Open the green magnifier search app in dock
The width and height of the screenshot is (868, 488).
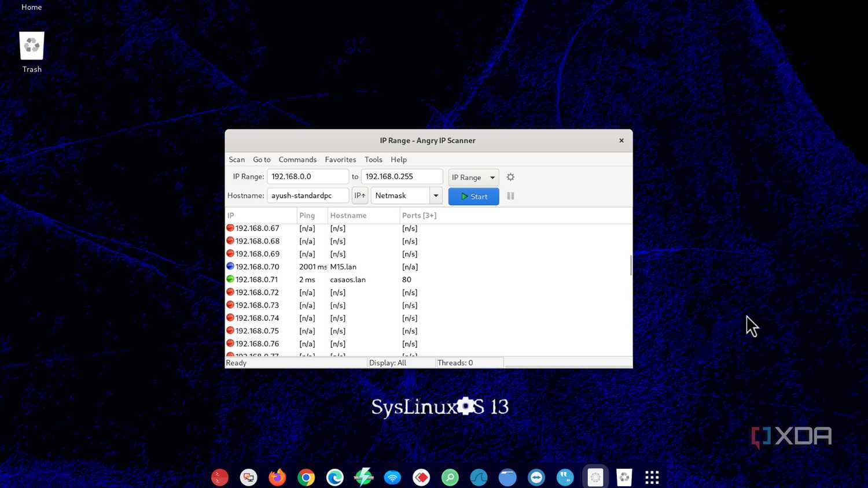coord(450,477)
